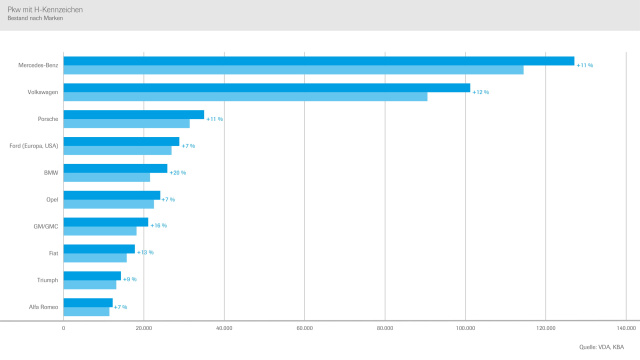Click the dark blue Fiat bar

click(99, 249)
